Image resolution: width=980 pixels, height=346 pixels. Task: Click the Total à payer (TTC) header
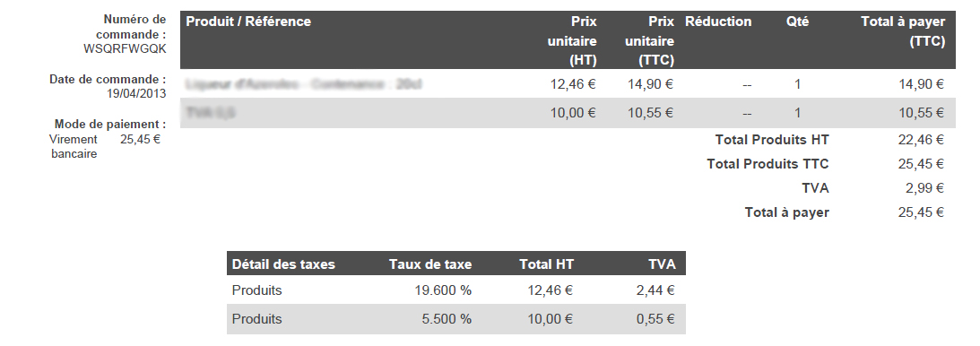tap(903, 31)
